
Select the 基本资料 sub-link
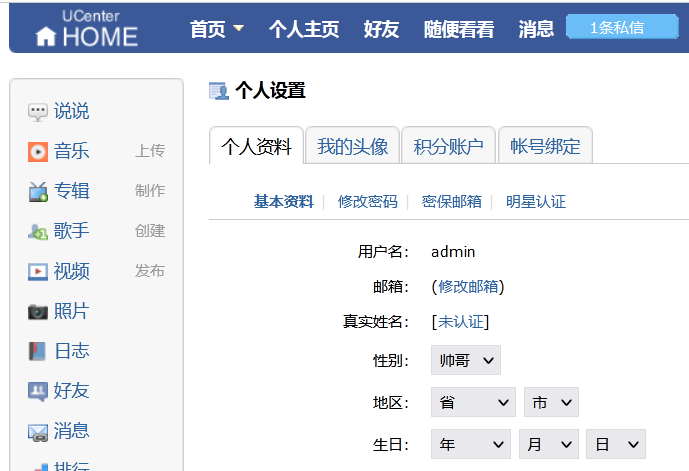283,202
